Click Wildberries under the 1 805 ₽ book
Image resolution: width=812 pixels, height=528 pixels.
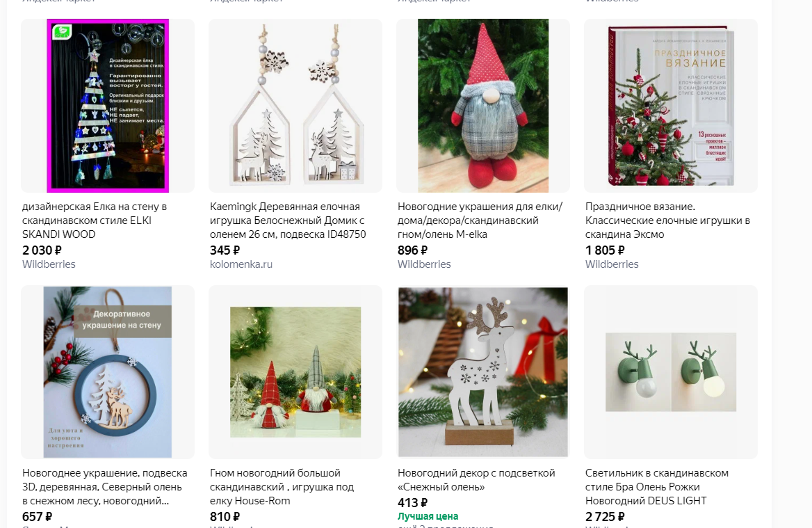click(x=612, y=264)
